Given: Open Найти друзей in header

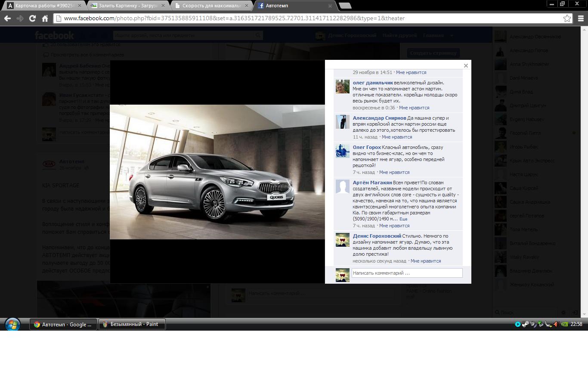Looking at the screenshot, I should [x=399, y=35].
